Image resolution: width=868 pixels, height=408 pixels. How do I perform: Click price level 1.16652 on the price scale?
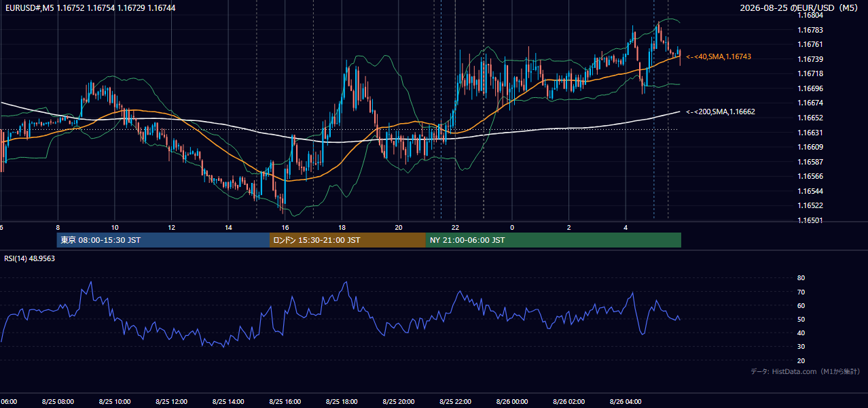pyautogui.click(x=810, y=118)
